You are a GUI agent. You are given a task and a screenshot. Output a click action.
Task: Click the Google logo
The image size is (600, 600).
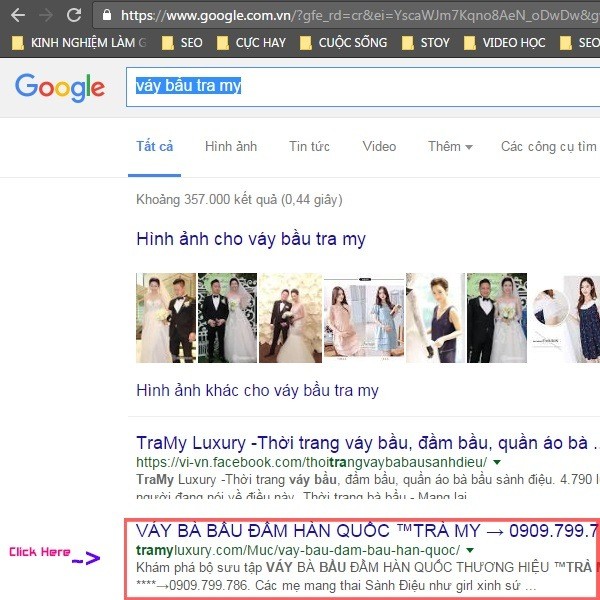(x=60, y=87)
